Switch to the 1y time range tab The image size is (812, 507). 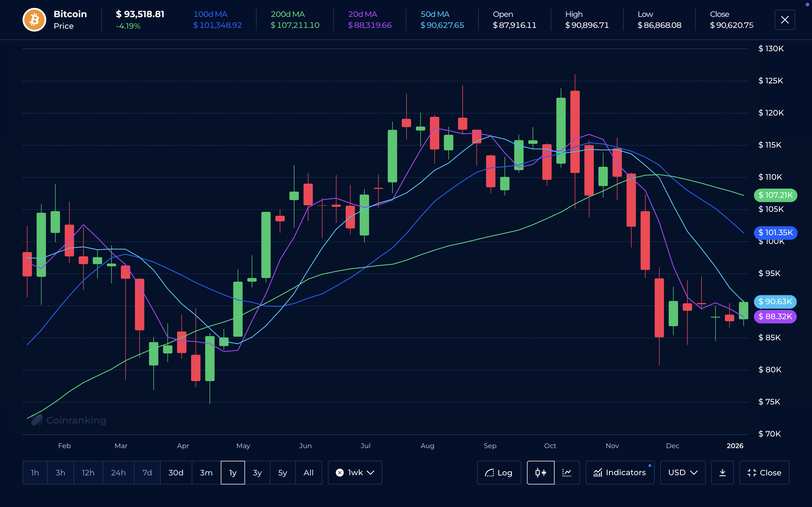(x=233, y=472)
